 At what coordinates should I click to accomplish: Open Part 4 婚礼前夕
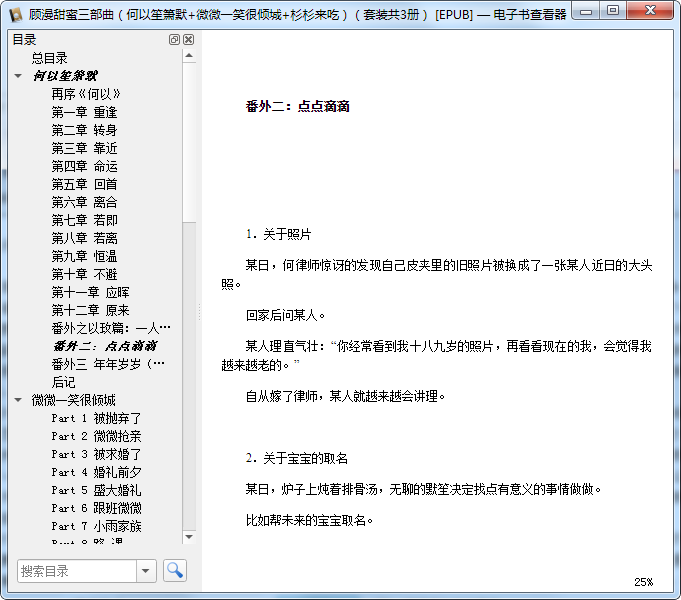pyautogui.click(x=96, y=472)
